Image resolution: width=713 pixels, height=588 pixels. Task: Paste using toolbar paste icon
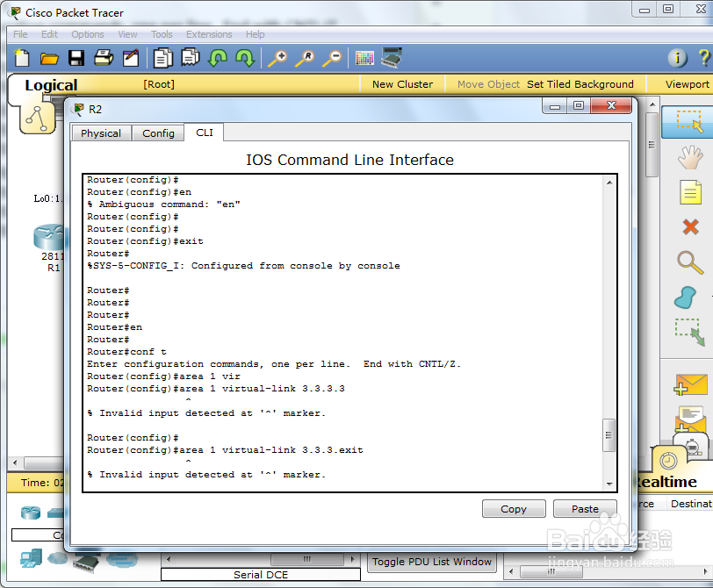(190, 58)
